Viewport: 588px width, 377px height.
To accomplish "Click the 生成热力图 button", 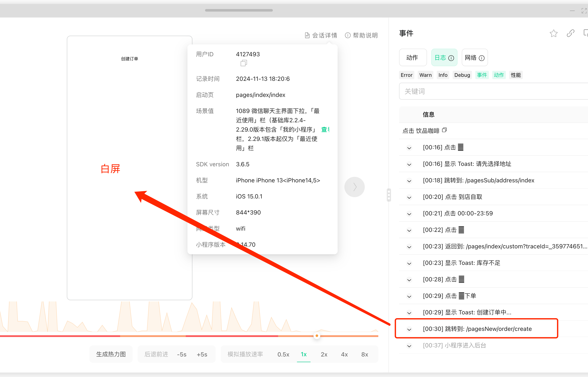I will click(x=111, y=354).
